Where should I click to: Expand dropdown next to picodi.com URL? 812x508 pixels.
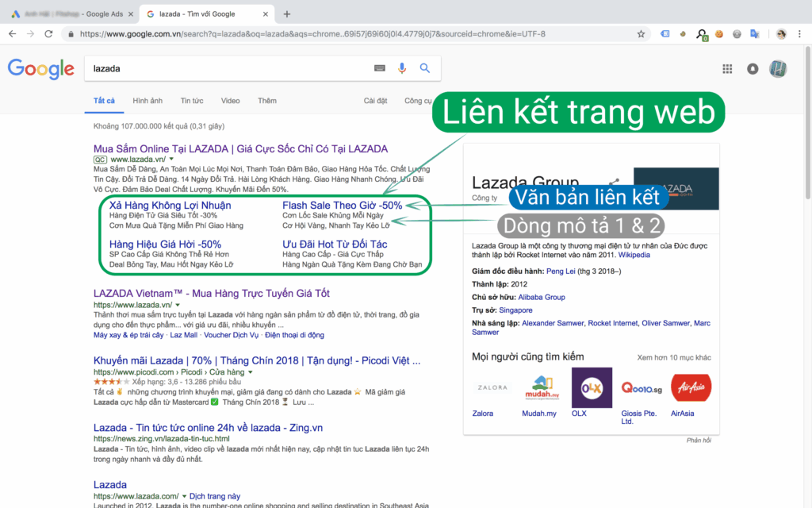(250, 372)
